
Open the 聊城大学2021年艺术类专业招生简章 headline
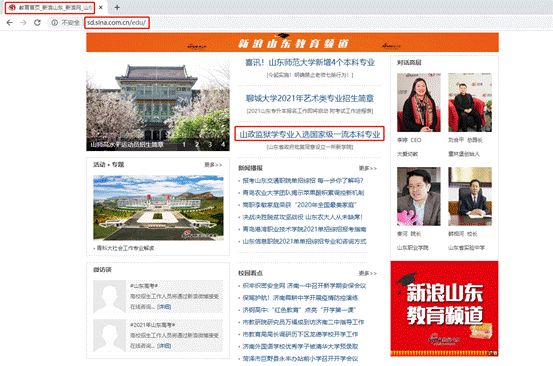click(310, 98)
